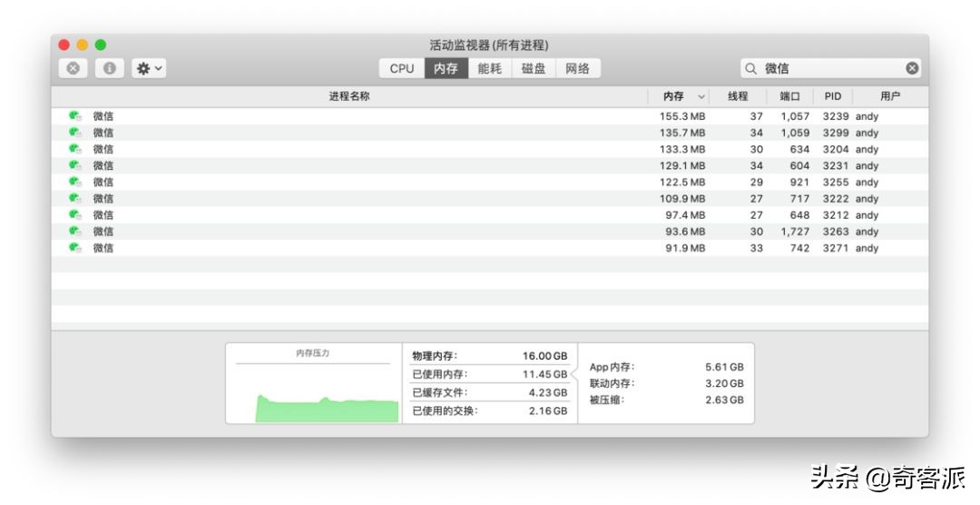The image size is (980, 505).
Task: Select WeChat icon of process PID 3204
Action: (x=75, y=149)
